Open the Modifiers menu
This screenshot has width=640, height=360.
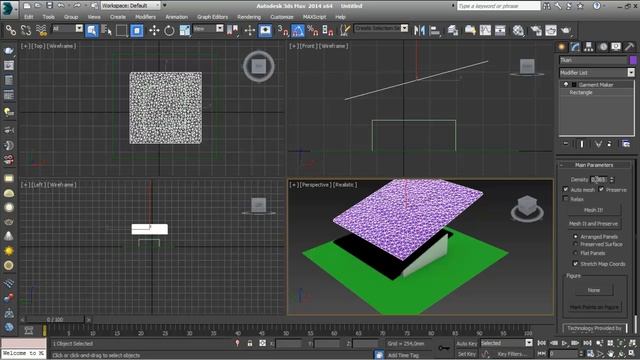coord(145,17)
